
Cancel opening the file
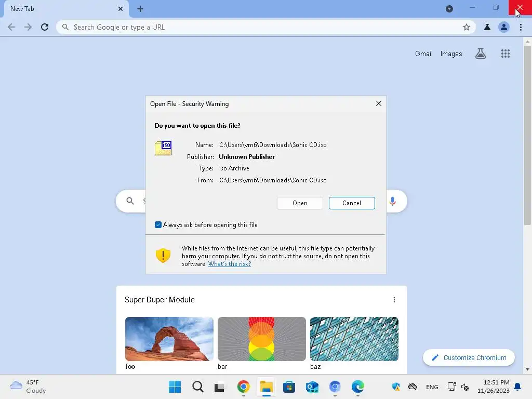tap(352, 203)
